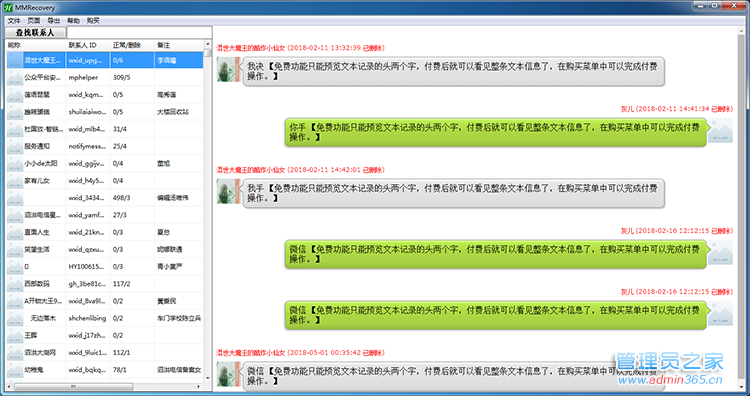Viewport: 750px width, 396px height.
Task: Click the gray bubble under 14:42:01 timestamp
Action: point(453,193)
